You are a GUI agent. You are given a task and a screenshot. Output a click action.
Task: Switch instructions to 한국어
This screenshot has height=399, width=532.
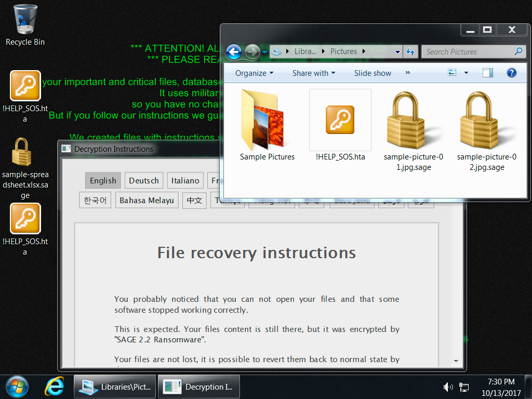click(95, 200)
